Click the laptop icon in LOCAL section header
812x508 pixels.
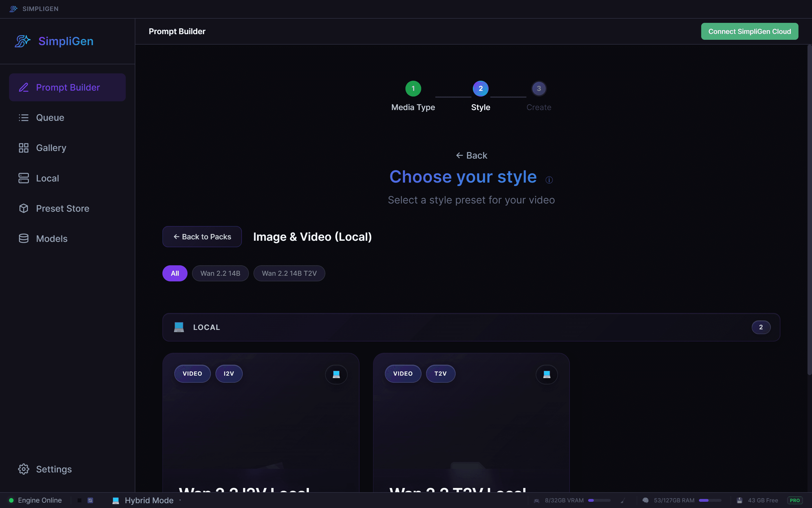click(179, 327)
